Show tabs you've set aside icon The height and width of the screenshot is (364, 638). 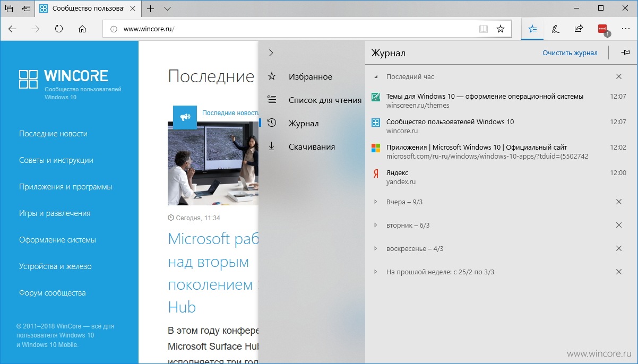(x=10, y=8)
